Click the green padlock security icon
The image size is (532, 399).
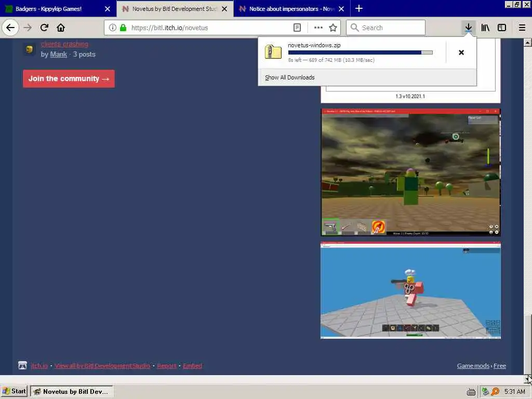(123, 28)
